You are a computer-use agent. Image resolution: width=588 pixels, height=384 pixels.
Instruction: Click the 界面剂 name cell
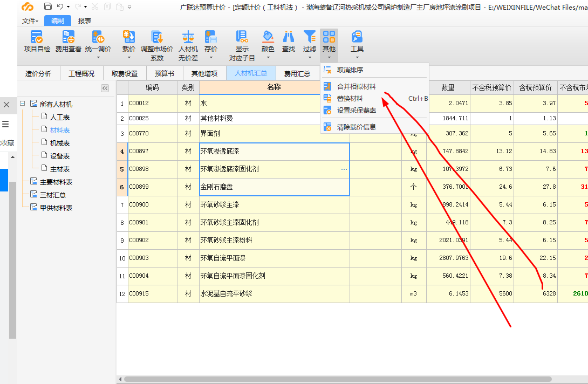pyautogui.click(x=275, y=134)
